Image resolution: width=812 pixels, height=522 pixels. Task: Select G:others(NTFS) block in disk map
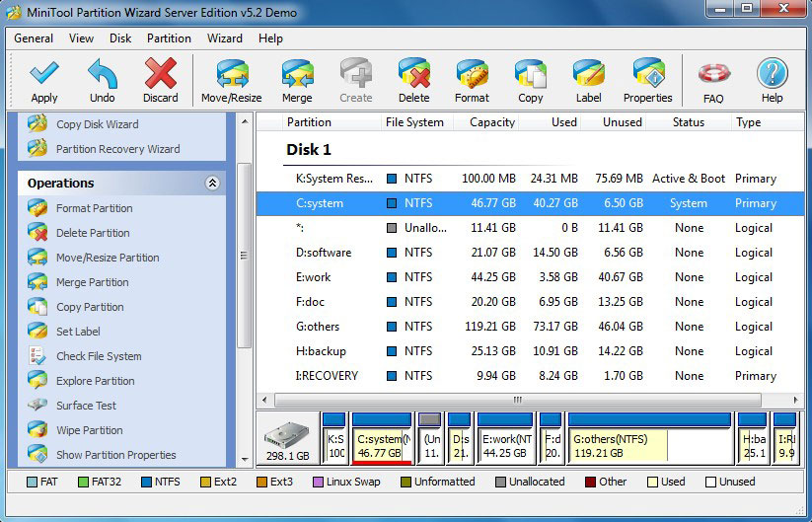(x=649, y=438)
